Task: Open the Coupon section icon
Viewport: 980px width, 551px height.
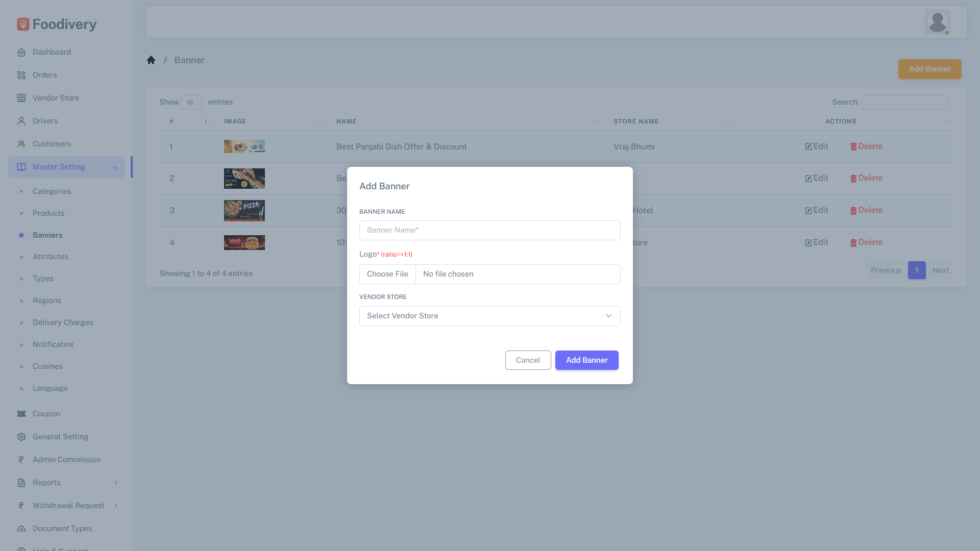Action: click(21, 414)
